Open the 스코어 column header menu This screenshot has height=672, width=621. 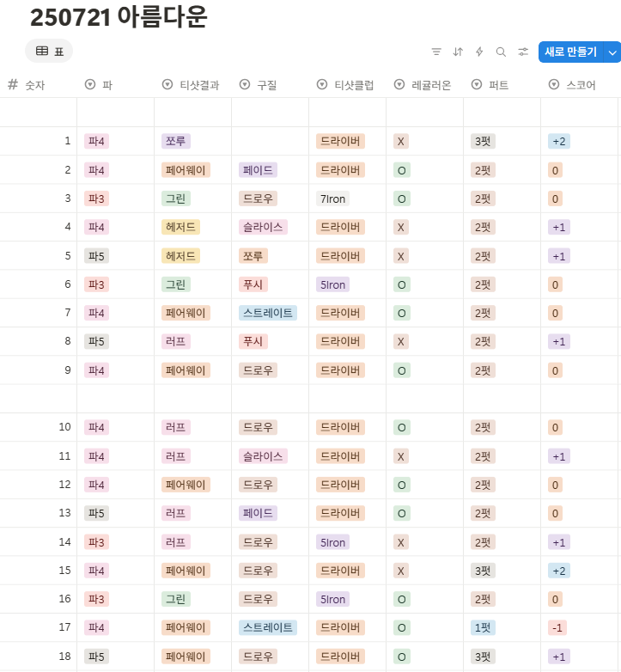coord(580,85)
